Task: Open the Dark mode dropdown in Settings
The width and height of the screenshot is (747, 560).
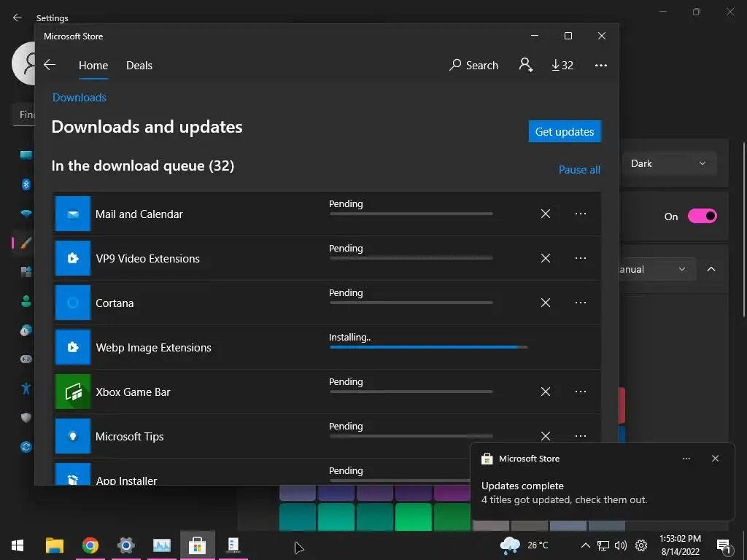Action: click(668, 163)
